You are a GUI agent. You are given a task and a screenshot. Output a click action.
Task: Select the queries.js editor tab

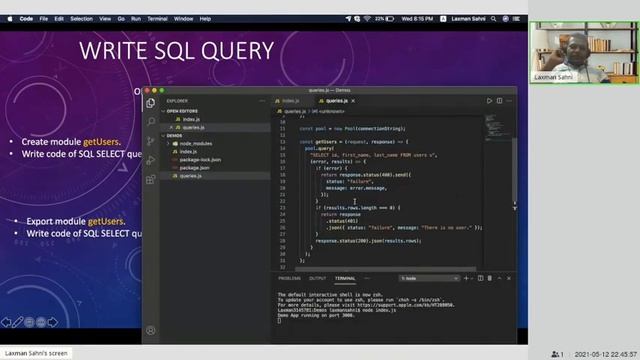coord(336,101)
